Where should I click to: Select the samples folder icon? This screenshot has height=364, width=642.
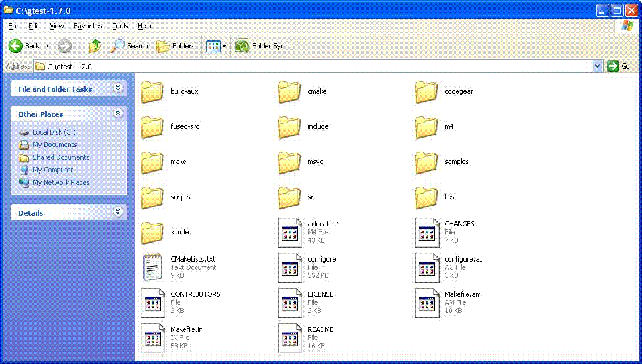pos(426,162)
